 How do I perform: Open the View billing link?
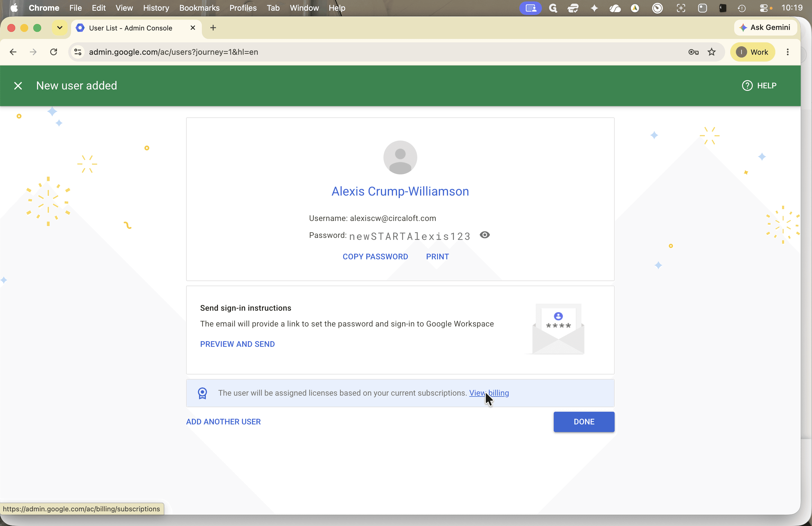coord(489,393)
